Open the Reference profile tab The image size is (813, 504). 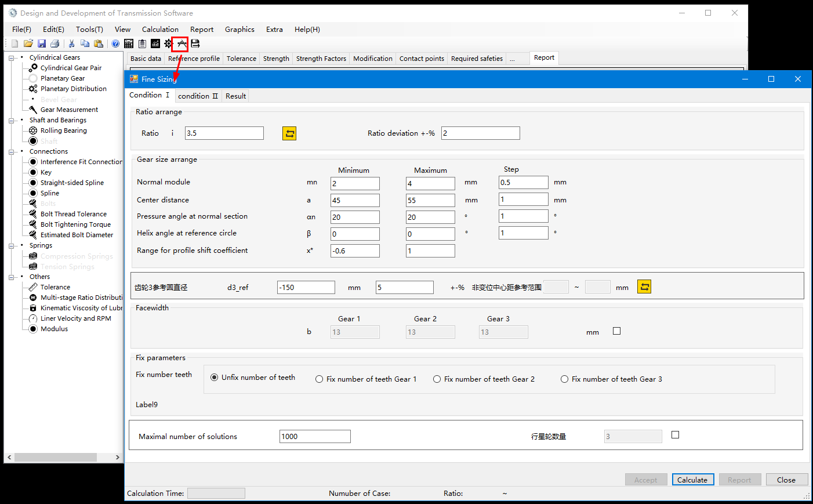[194, 59]
